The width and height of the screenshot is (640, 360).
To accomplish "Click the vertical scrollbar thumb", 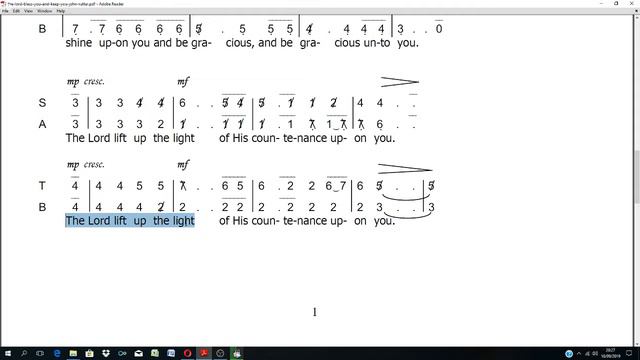I will coord(637,176).
